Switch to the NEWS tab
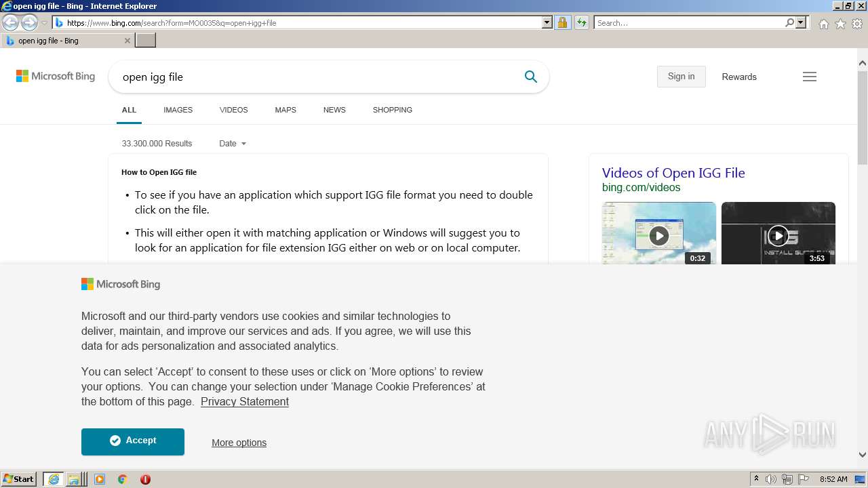The image size is (868, 488). coord(334,110)
